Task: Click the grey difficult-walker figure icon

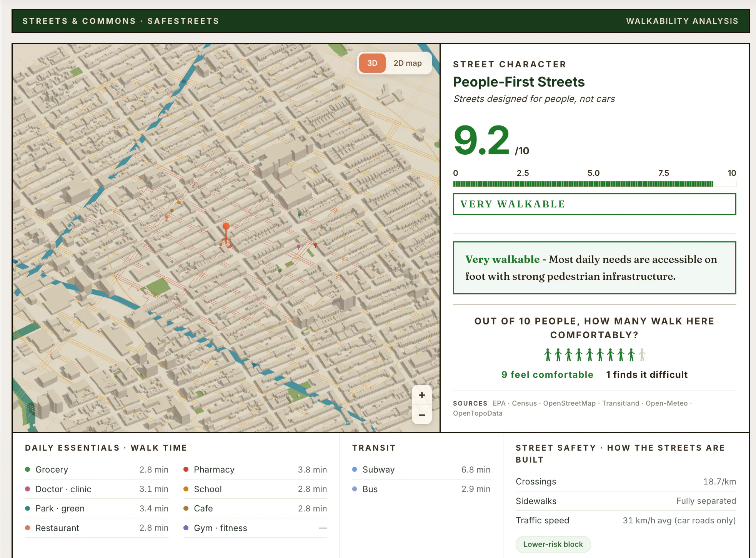Action: (642, 355)
